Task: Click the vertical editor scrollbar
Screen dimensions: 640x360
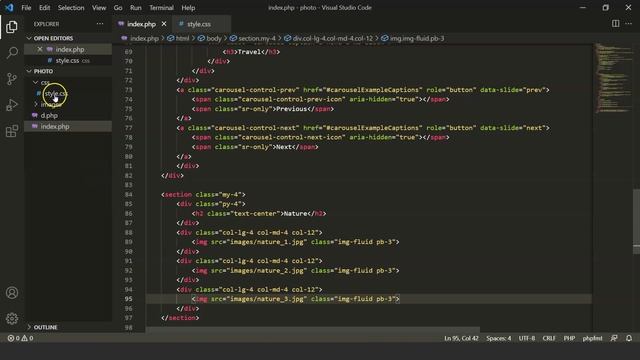Action: [636, 222]
